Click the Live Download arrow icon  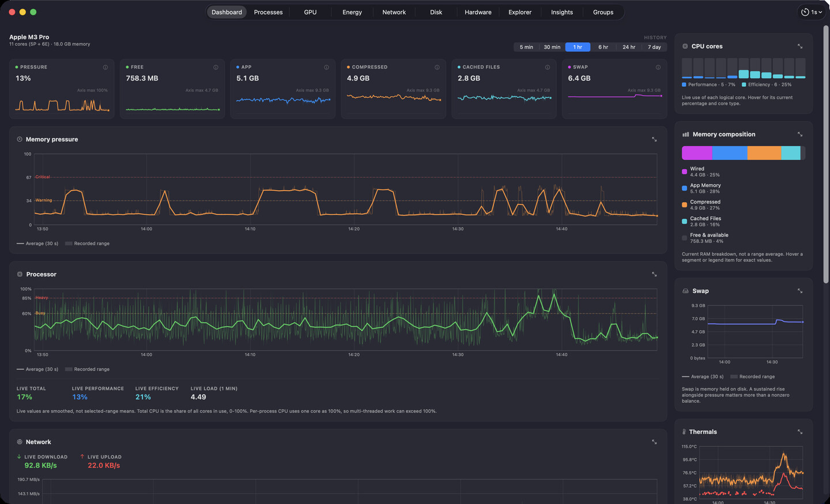(19, 457)
